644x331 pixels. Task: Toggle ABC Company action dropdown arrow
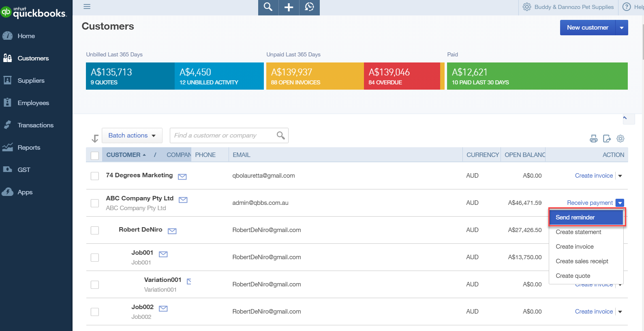click(620, 203)
